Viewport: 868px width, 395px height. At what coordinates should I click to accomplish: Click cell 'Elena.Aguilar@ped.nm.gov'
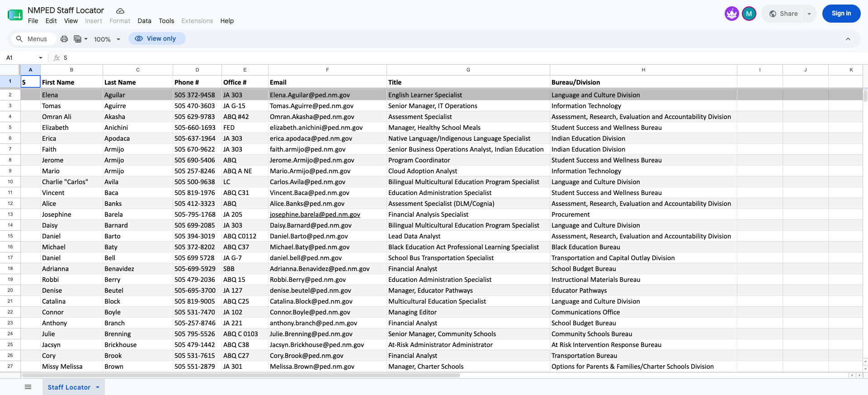point(327,95)
